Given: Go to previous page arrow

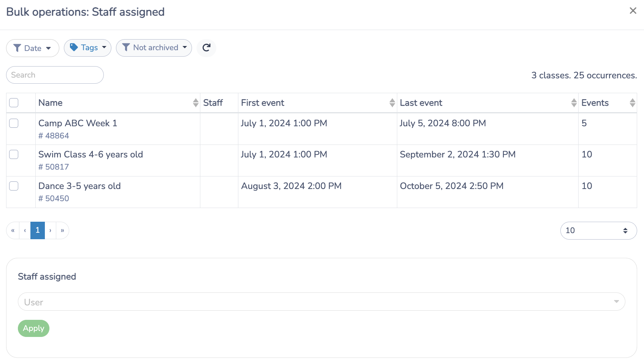Looking at the screenshot, I should point(25,230).
